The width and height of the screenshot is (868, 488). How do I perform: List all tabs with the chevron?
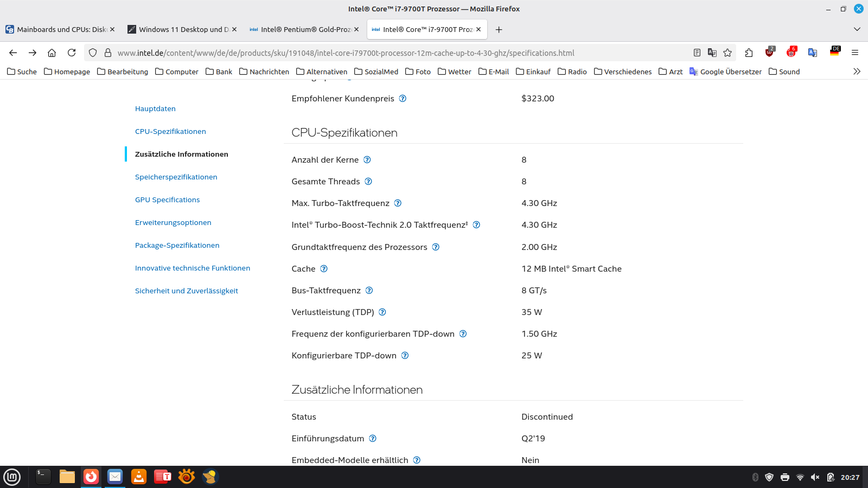[x=857, y=29]
